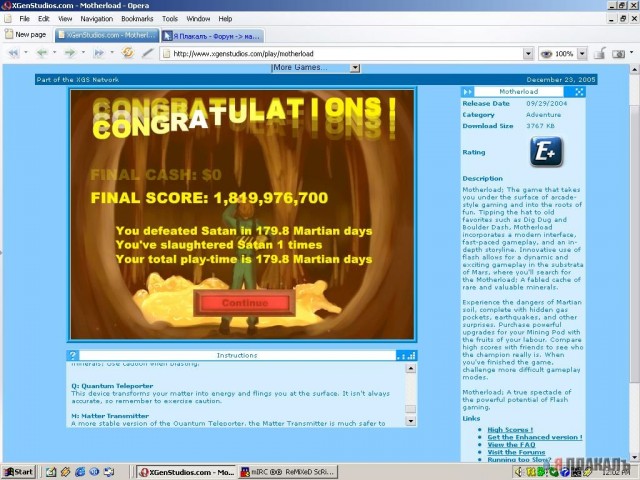The height and width of the screenshot is (480, 640).
Task: Open the Navigation menu
Action: [x=96, y=19]
